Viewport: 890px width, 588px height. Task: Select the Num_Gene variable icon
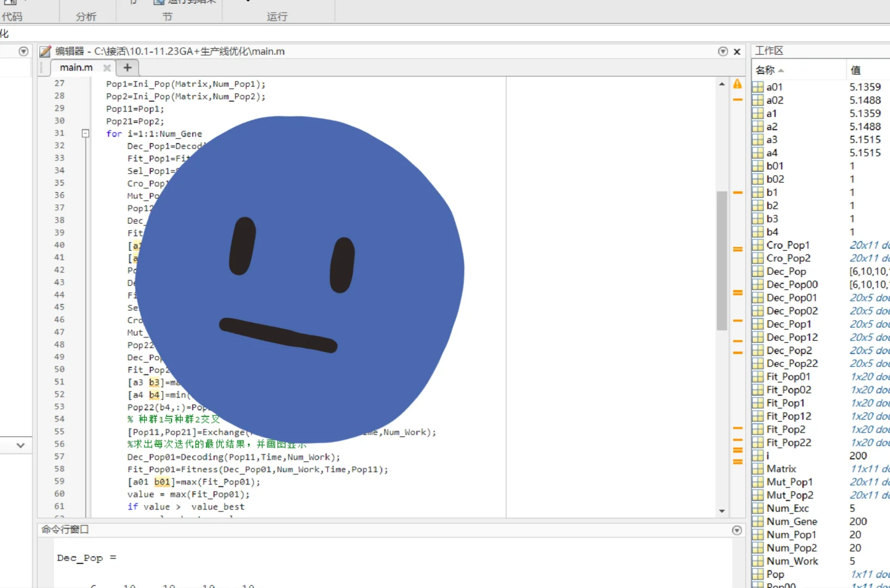tap(758, 522)
